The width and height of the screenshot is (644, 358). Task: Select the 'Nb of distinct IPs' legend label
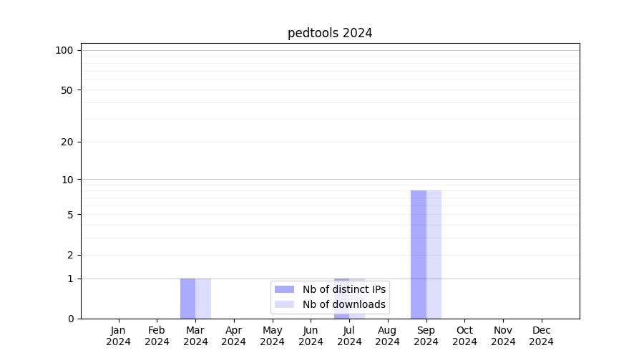click(343, 289)
